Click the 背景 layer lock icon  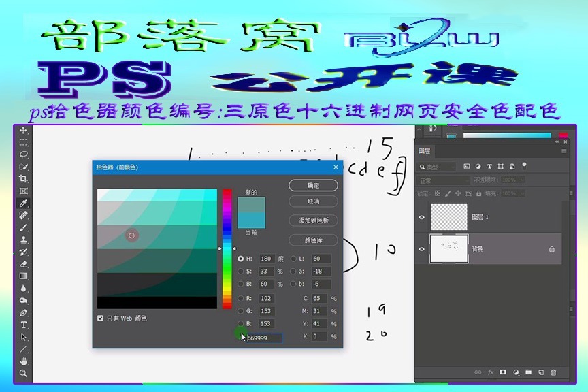point(552,249)
